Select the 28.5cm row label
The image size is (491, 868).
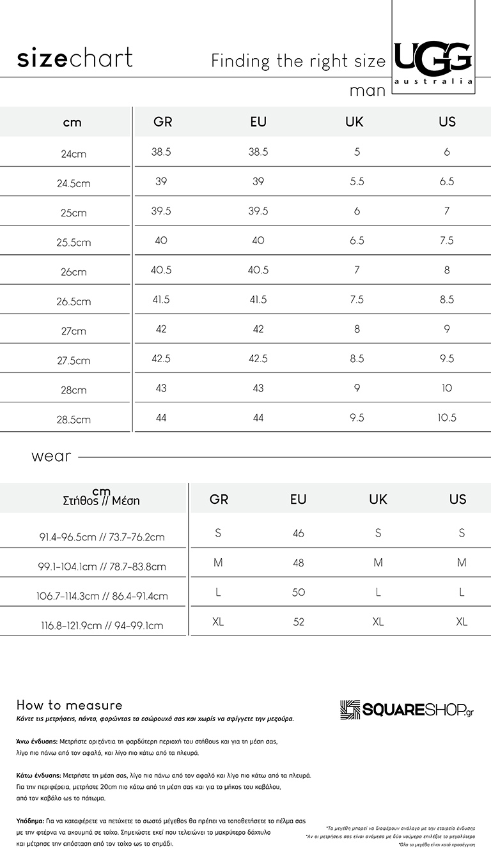[x=74, y=420]
